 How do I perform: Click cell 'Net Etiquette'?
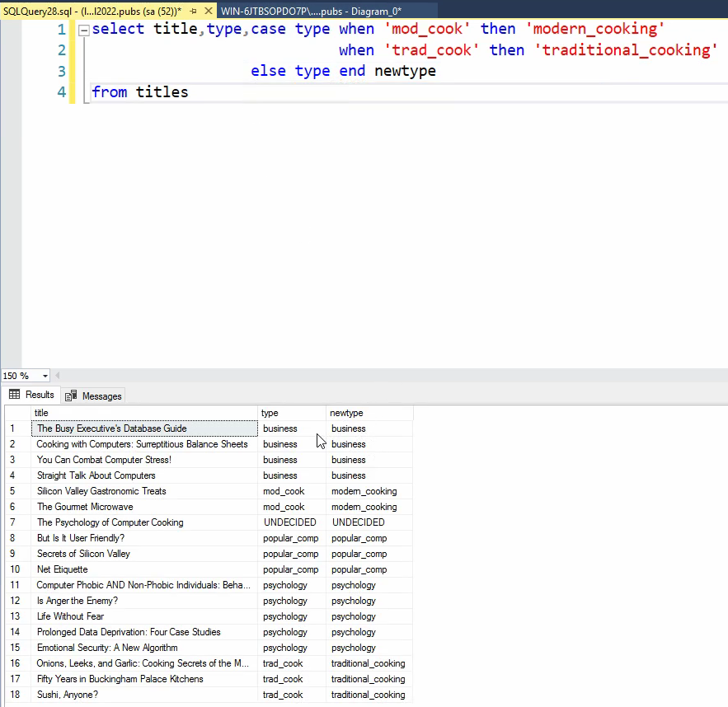pos(144,569)
